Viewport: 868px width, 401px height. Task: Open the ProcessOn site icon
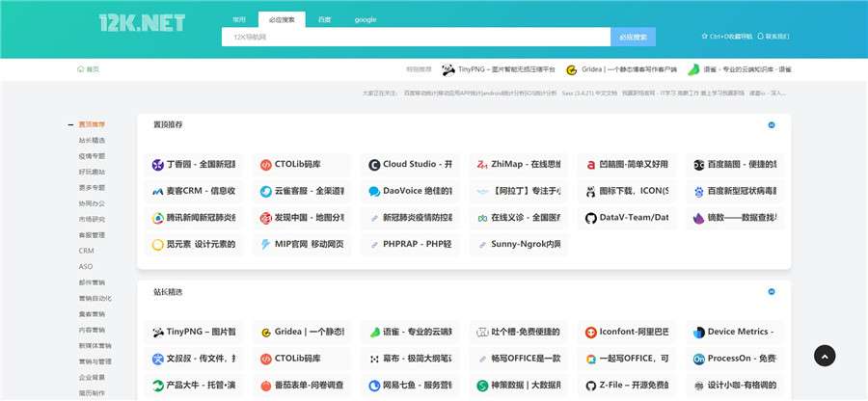pos(698,359)
